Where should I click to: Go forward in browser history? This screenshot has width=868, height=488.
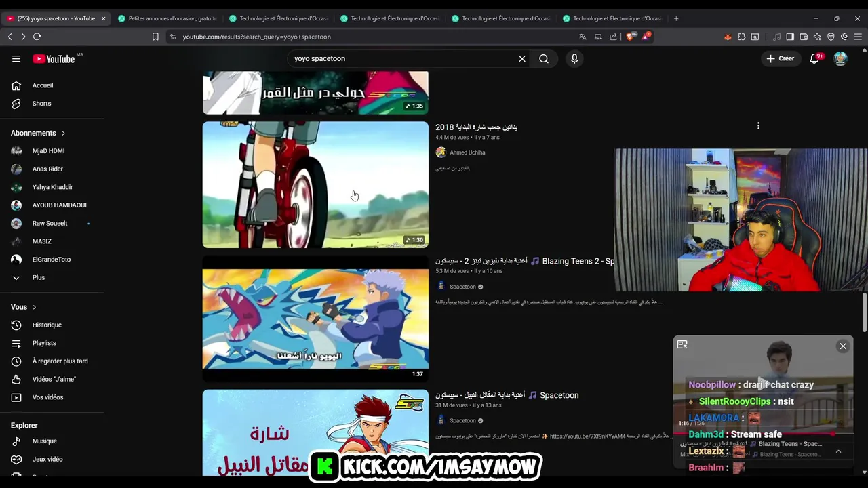click(23, 37)
